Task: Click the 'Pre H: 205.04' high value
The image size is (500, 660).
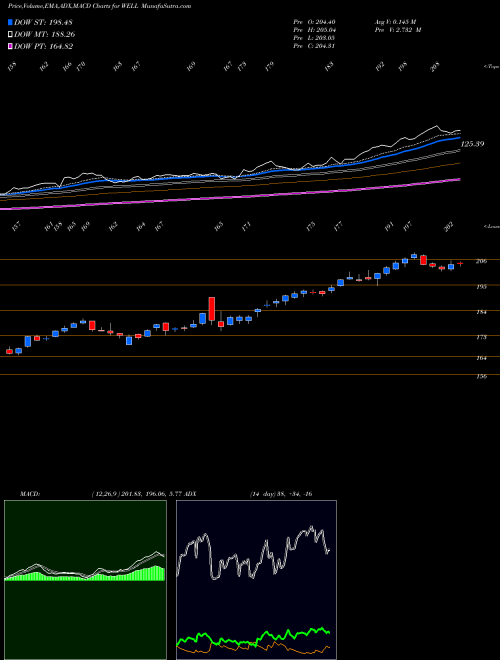Action: click(x=314, y=30)
